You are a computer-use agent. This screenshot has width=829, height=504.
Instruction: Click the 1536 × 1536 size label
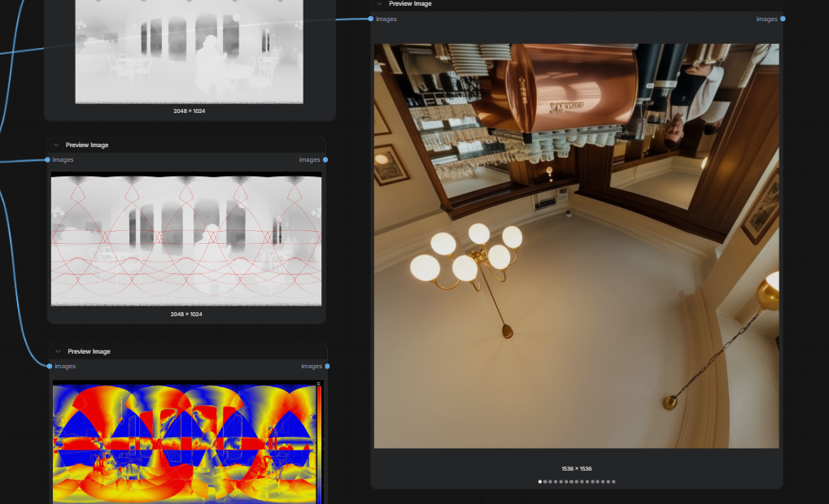pos(576,468)
